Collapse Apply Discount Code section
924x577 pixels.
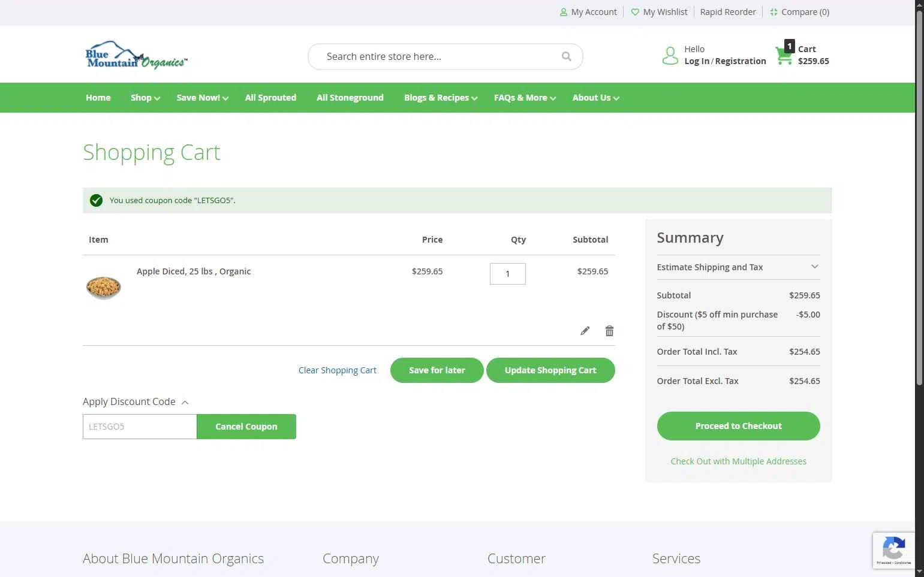pos(136,401)
